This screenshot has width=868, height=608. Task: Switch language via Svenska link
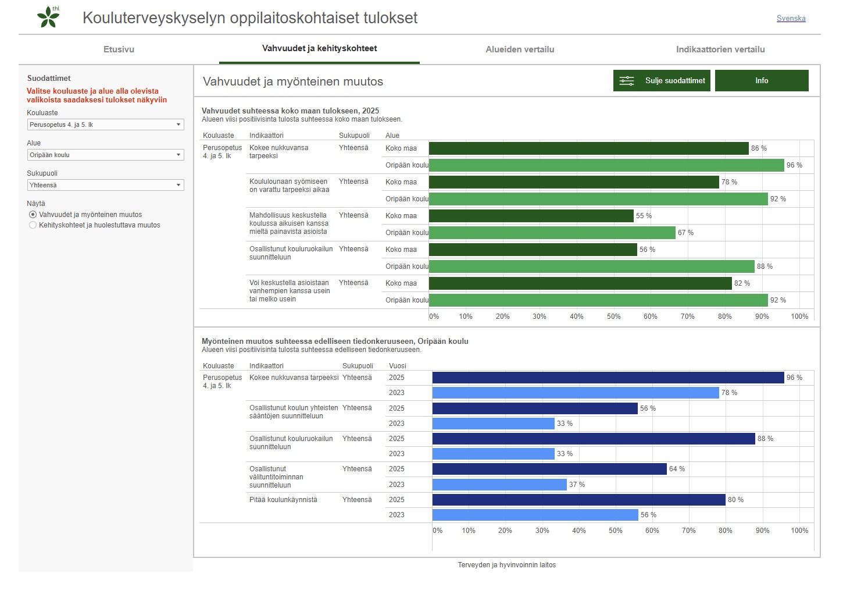coord(791,19)
